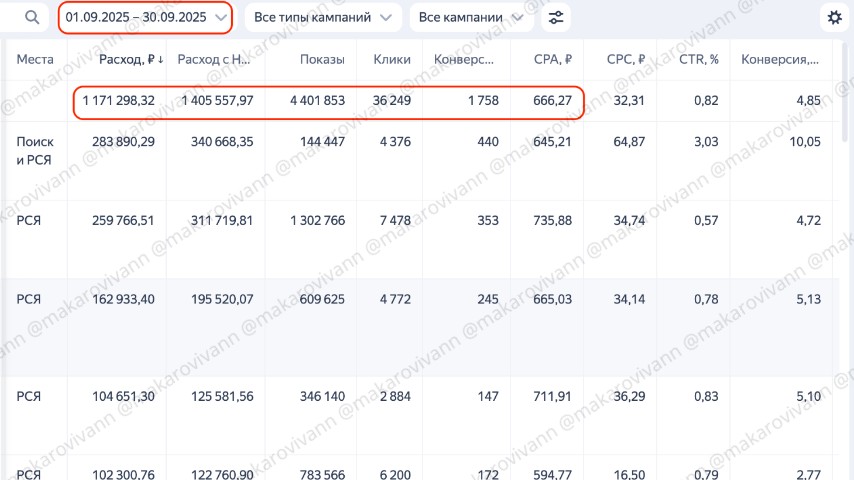Viewport: 854px width, 480px height.
Task: Expand the 'Все типы кампаний' dropdown
Action: [322, 18]
